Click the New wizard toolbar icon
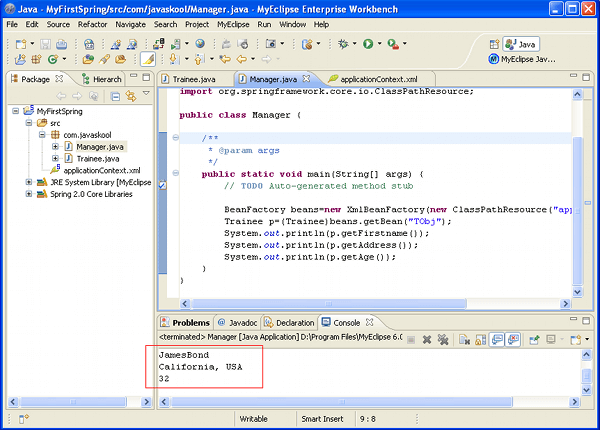Screen dimensions: 600x430 point(21,44)
